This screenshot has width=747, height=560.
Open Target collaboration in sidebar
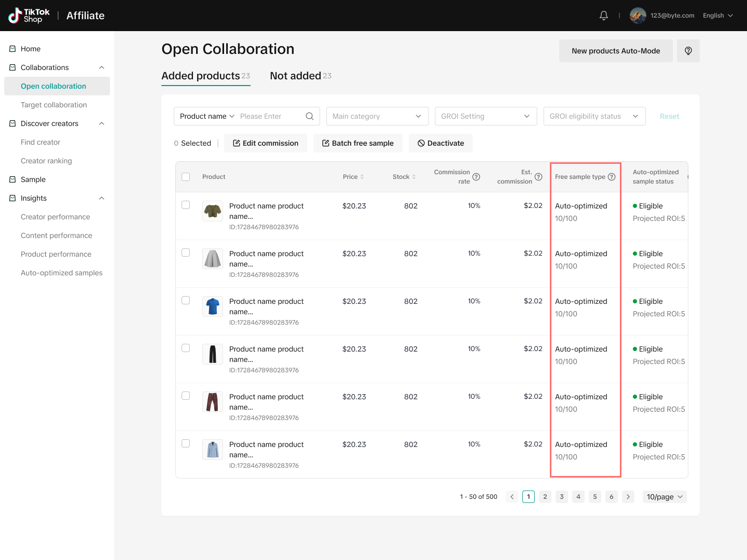tap(54, 105)
